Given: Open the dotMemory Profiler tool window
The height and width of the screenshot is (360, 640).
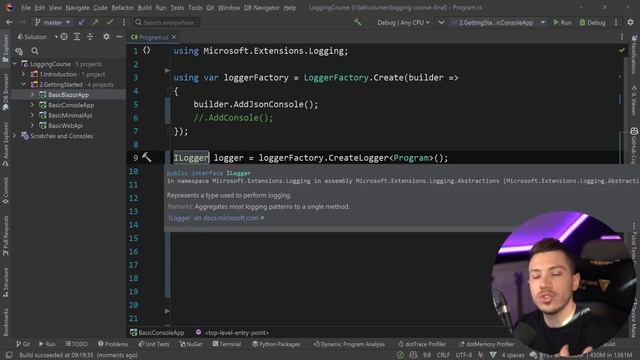Looking at the screenshot, I should pyautogui.click(x=486, y=344).
